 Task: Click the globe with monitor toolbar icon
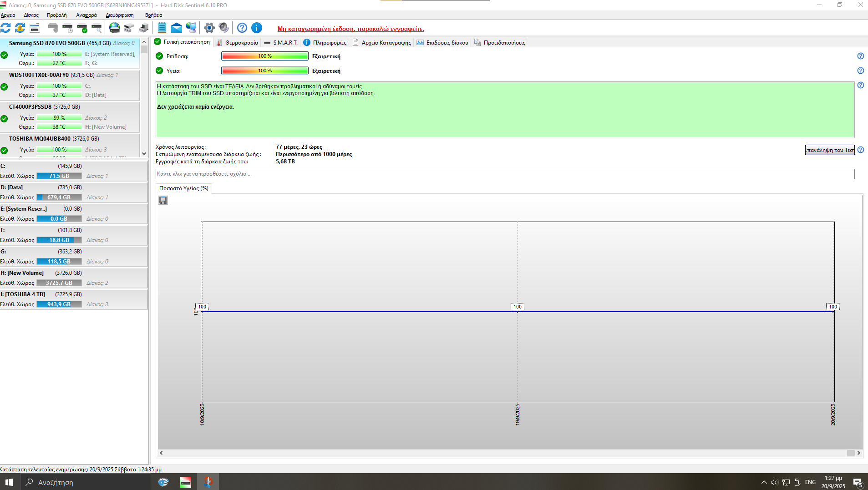[x=191, y=28]
